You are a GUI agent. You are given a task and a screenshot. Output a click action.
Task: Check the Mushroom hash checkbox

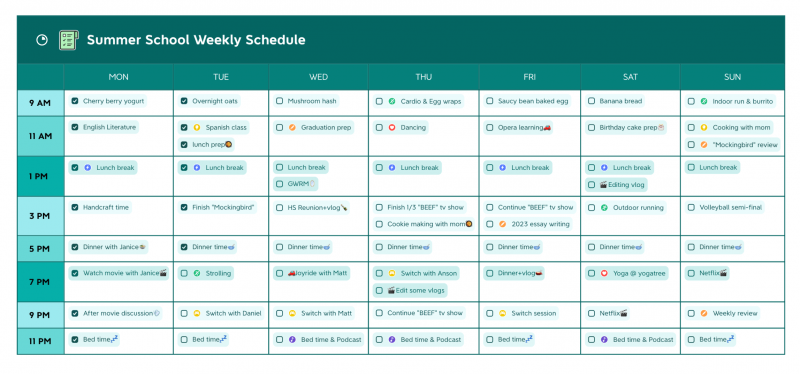(280, 101)
